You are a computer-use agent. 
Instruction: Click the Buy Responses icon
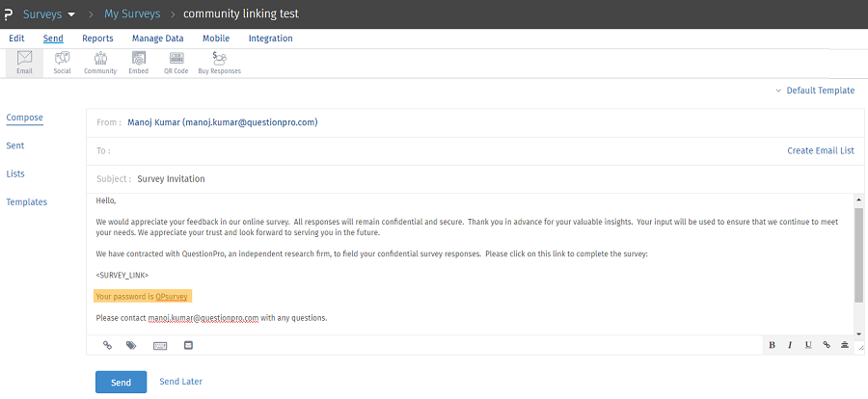219,63
